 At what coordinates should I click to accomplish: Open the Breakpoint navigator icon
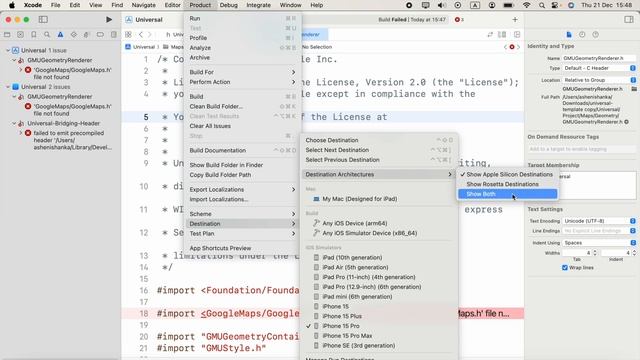[x=100, y=35]
